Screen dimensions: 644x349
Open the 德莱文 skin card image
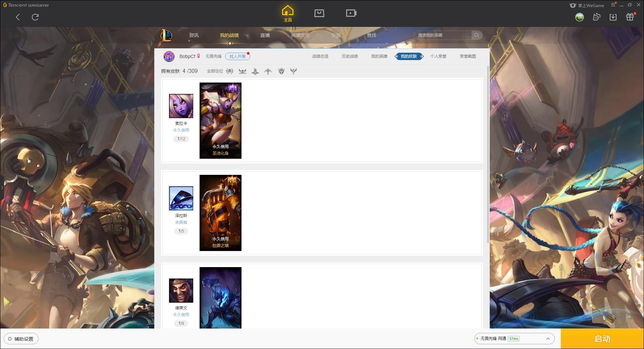pyautogui.click(x=220, y=298)
